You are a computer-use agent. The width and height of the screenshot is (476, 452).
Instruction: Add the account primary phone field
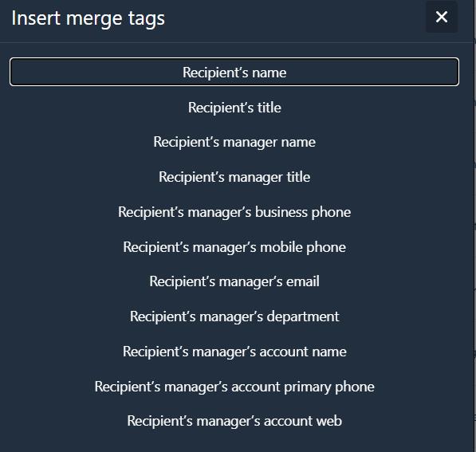point(234,387)
